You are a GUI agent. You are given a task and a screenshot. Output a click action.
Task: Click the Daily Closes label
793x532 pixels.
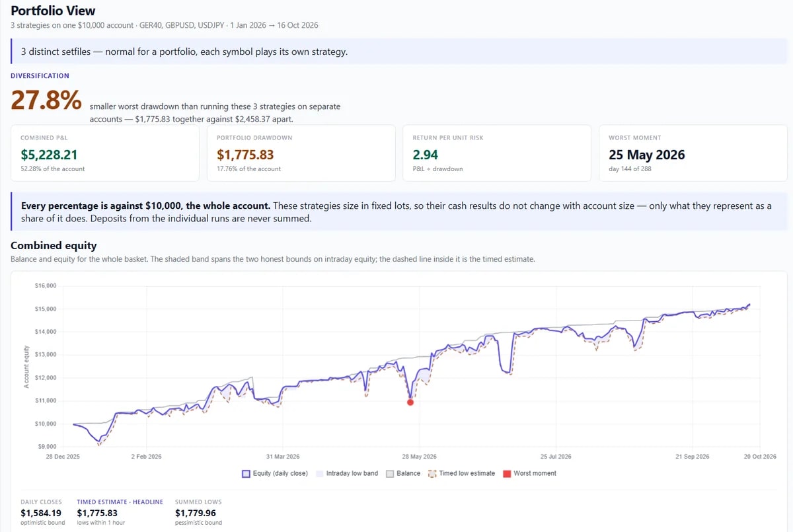(x=41, y=502)
